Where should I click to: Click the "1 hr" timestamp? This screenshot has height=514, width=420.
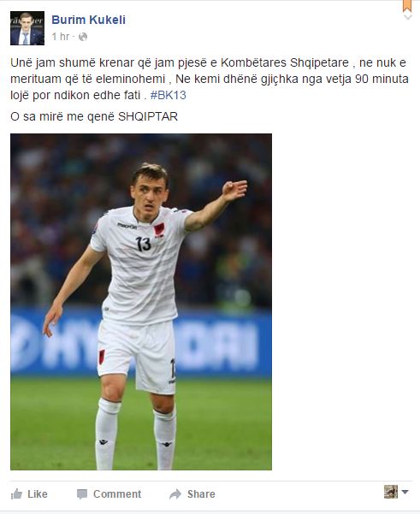tap(61, 37)
